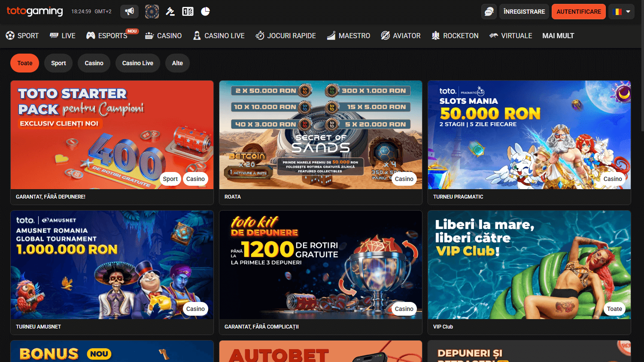Open the bonus wheel icon
Viewport: 644px width, 362px height.
[x=152, y=12]
